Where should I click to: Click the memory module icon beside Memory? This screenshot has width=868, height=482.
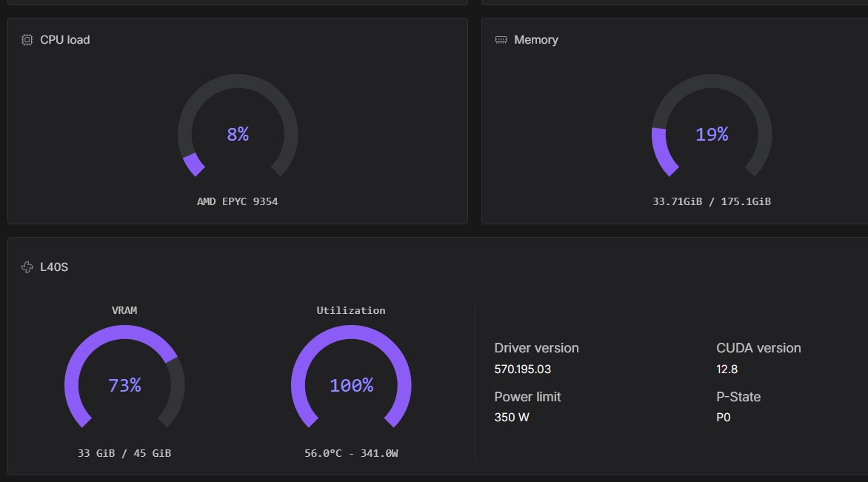tap(501, 40)
